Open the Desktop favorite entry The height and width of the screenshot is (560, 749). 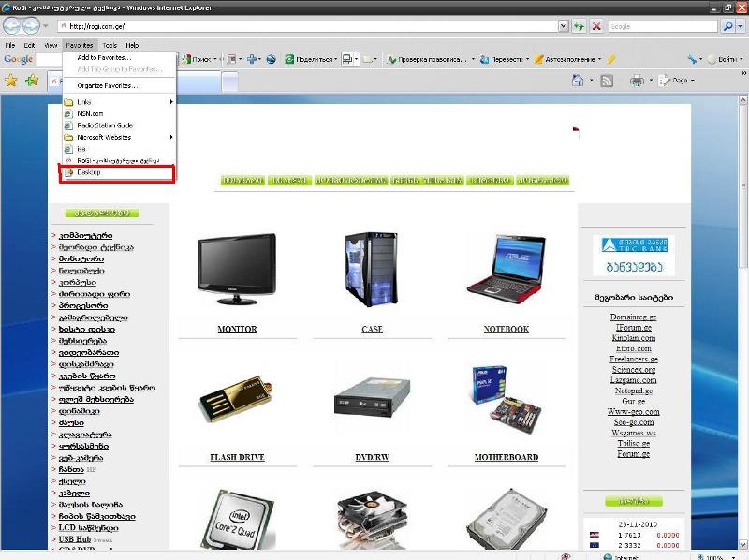tap(117, 172)
